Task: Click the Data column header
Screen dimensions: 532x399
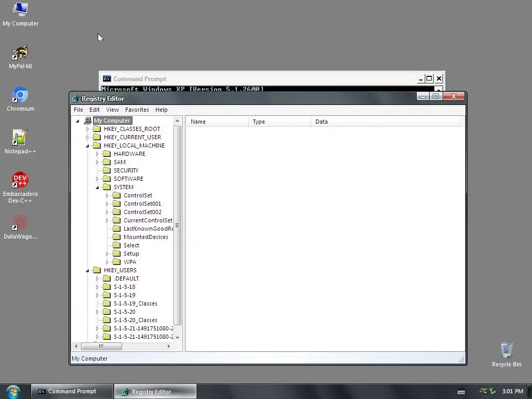Action: tap(385, 122)
